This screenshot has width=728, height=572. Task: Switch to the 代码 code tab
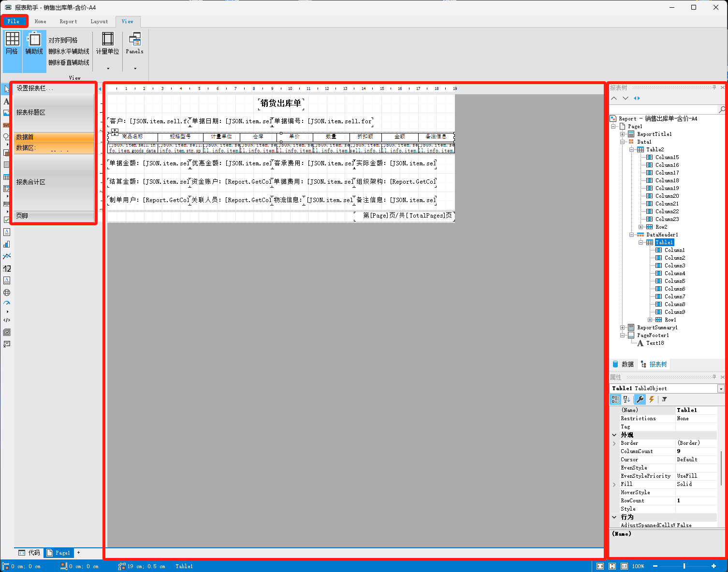(29, 553)
